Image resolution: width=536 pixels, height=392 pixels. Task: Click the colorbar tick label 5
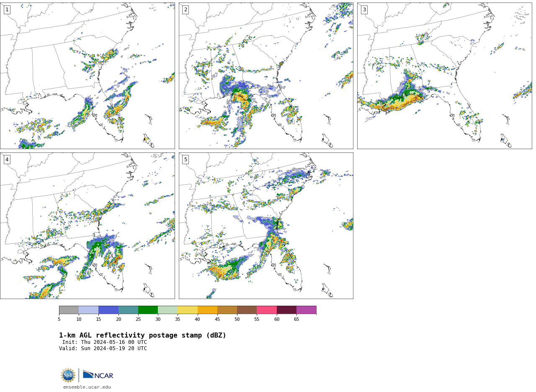click(59, 320)
